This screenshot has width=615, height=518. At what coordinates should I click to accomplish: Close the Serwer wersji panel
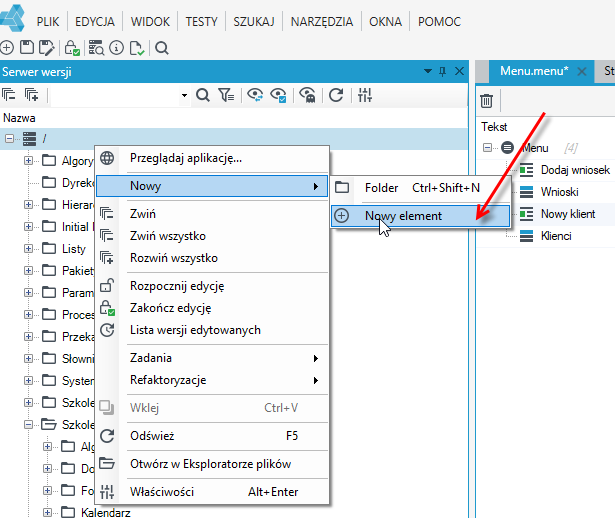[459, 71]
